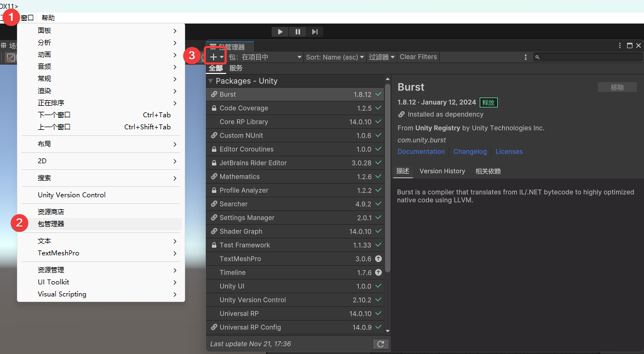Screen dimensions: 644x354
Task: Select 包管理器 in the window menu
Action: tap(51, 224)
